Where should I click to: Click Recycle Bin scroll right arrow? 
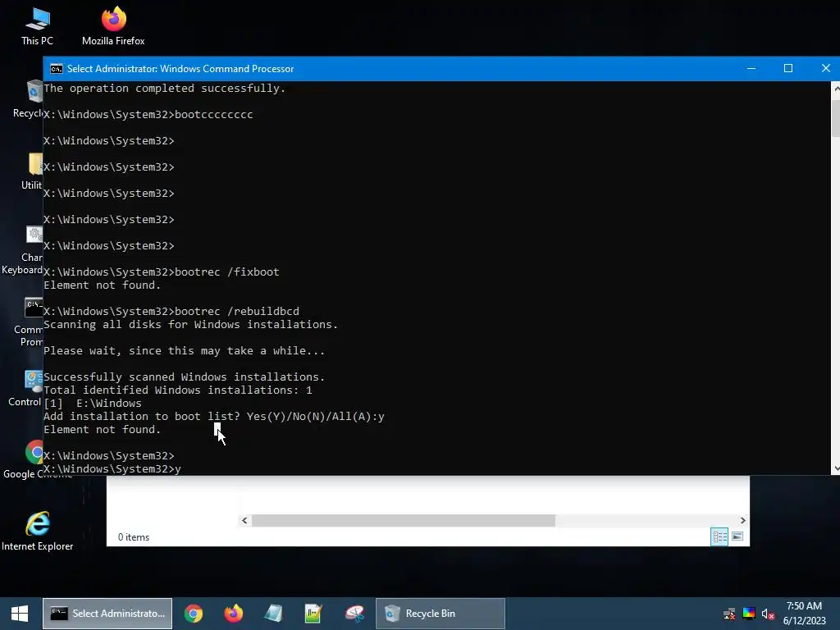742,520
